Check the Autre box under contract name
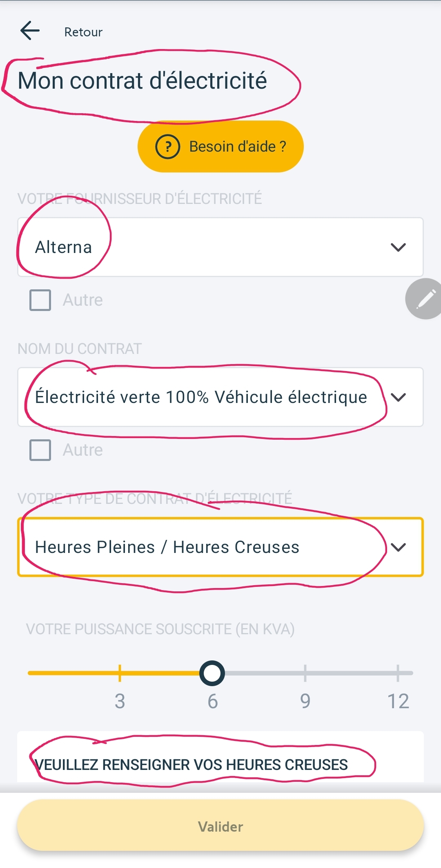Screen dimensions: 441x868 coord(40,450)
